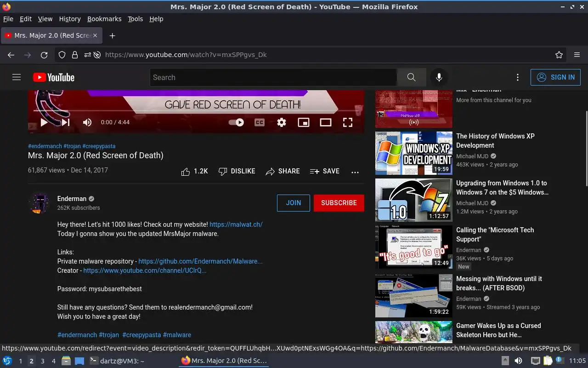Image resolution: width=588 pixels, height=368 pixels.
Task: Enter fullscreen mode
Action: click(348, 122)
